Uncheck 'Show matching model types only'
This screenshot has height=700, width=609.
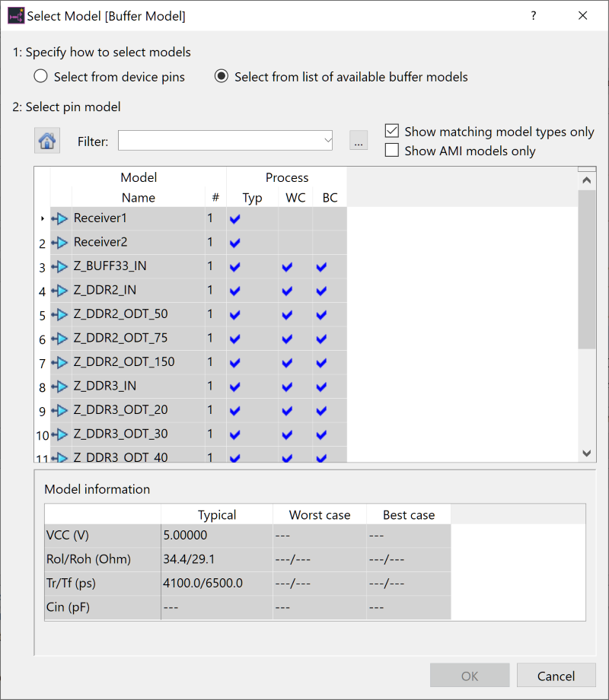(x=392, y=132)
